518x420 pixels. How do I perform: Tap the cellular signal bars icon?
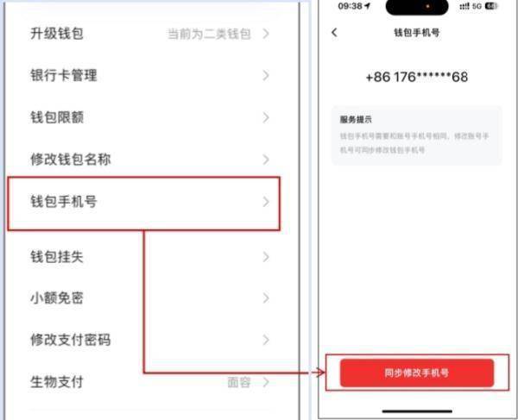(464, 6)
